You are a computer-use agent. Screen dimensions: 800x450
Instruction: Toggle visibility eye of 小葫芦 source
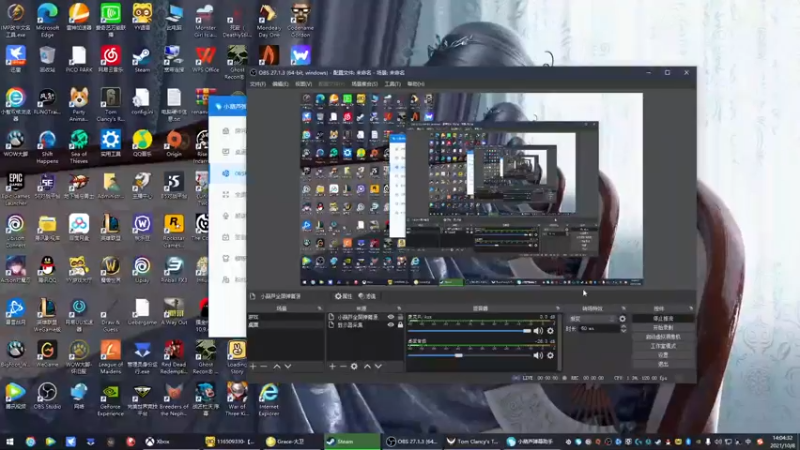pyautogui.click(x=391, y=317)
